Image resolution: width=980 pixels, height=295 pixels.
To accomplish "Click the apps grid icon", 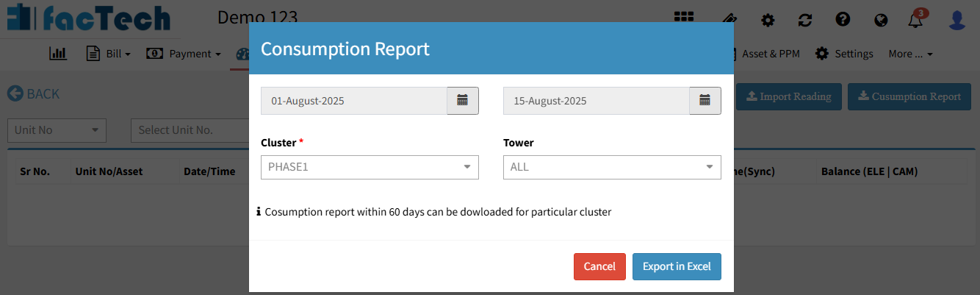I will [x=683, y=19].
